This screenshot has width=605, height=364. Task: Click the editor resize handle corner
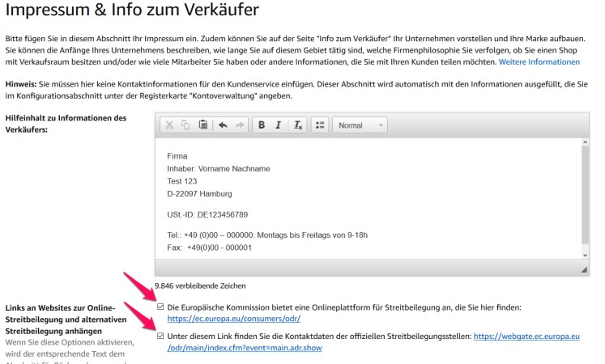point(584,269)
